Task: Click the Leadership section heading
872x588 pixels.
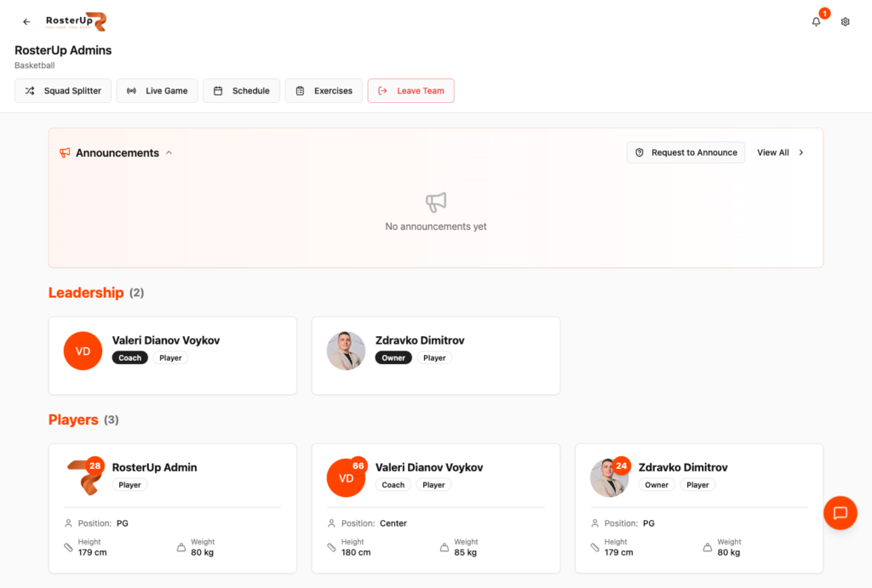Action: (x=86, y=293)
